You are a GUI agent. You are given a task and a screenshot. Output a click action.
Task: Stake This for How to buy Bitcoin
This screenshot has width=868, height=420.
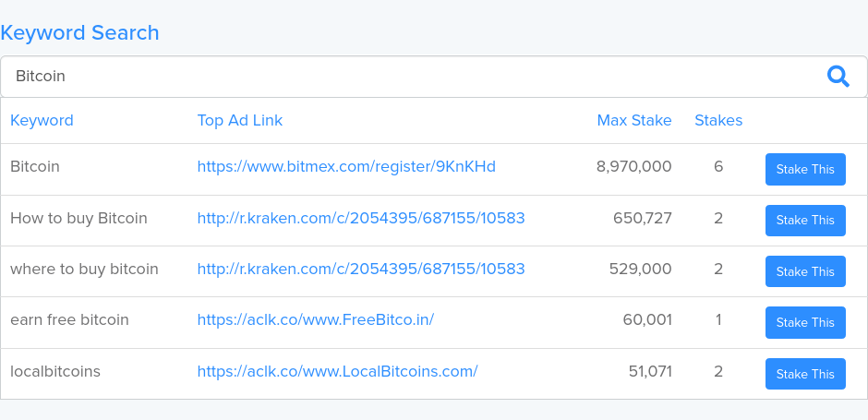(x=805, y=221)
